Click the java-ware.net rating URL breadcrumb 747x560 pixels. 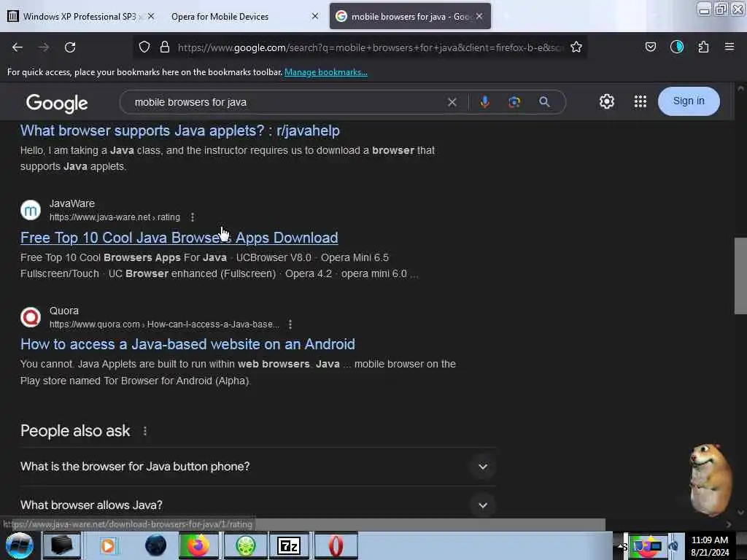coord(115,217)
